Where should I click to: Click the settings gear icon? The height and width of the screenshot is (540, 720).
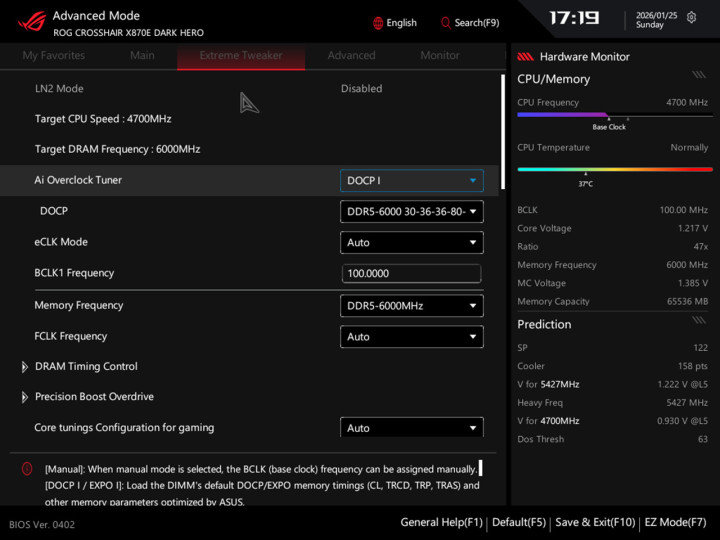(691, 18)
